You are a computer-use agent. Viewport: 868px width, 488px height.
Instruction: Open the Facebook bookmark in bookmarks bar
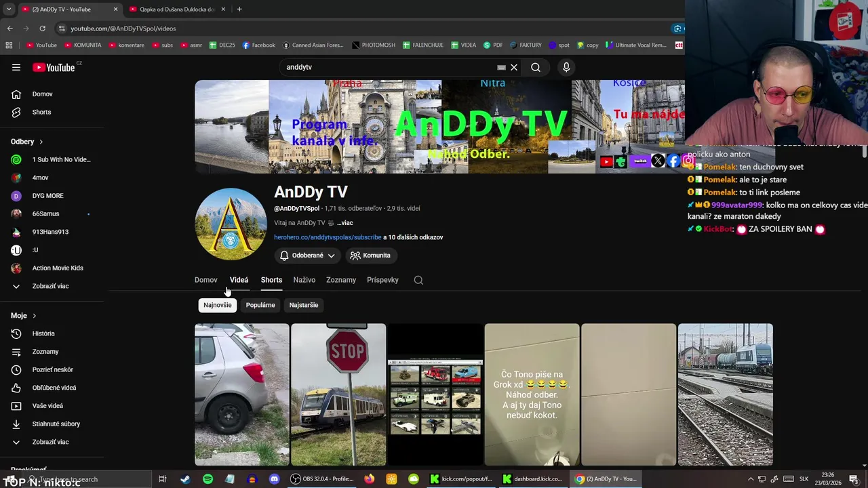click(x=258, y=45)
